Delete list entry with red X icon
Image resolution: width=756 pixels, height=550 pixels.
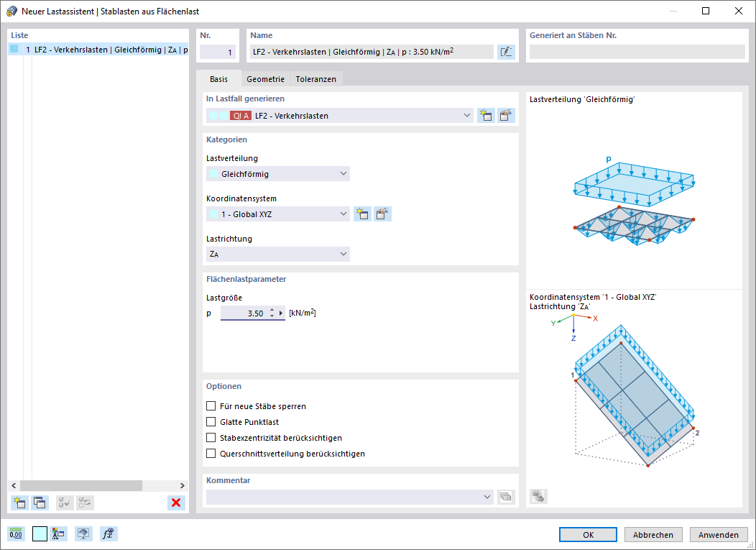coord(176,503)
